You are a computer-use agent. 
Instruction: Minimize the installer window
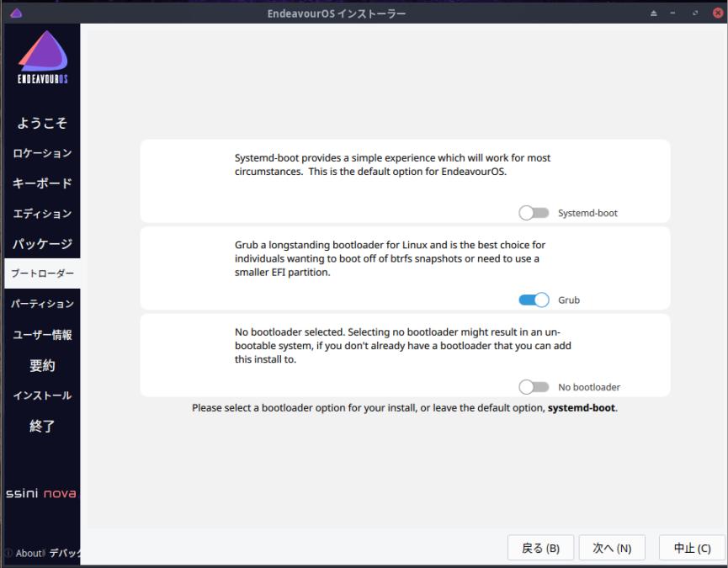[x=672, y=13]
